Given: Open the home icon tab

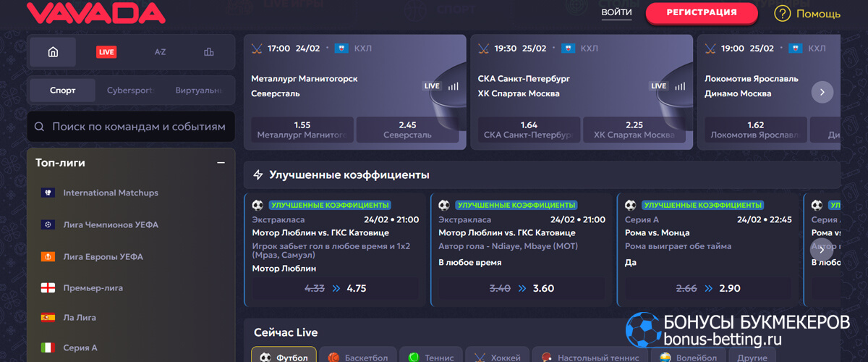Looking at the screenshot, I should pyautogui.click(x=53, y=52).
